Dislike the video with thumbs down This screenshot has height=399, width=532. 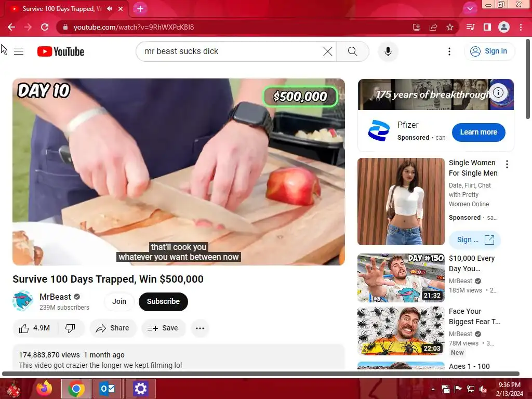click(x=70, y=328)
